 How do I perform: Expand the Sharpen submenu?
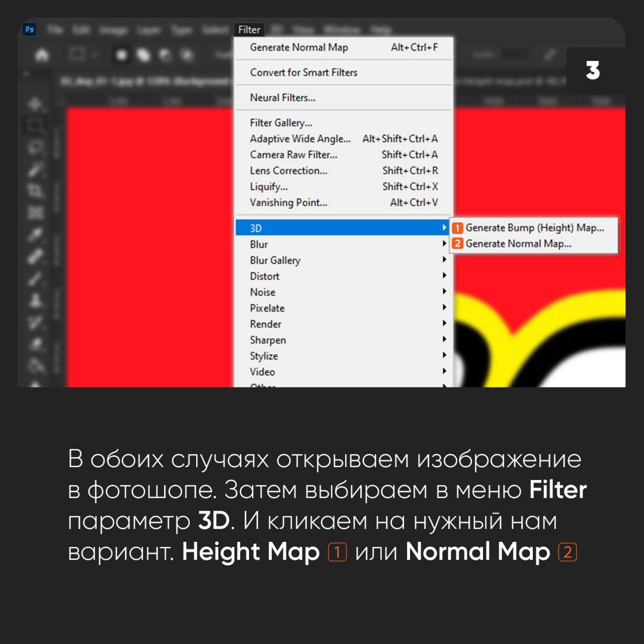pyautogui.click(x=344, y=340)
